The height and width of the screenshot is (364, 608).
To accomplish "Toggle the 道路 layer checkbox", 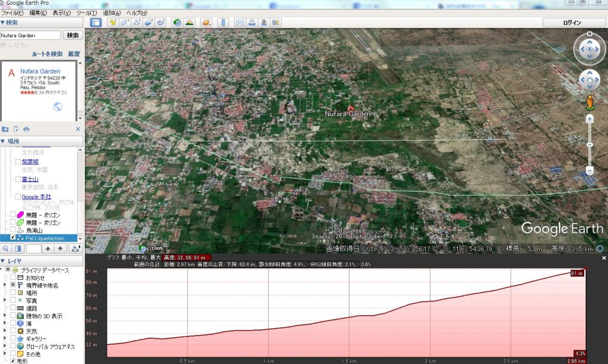I will pyautogui.click(x=13, y=308).
